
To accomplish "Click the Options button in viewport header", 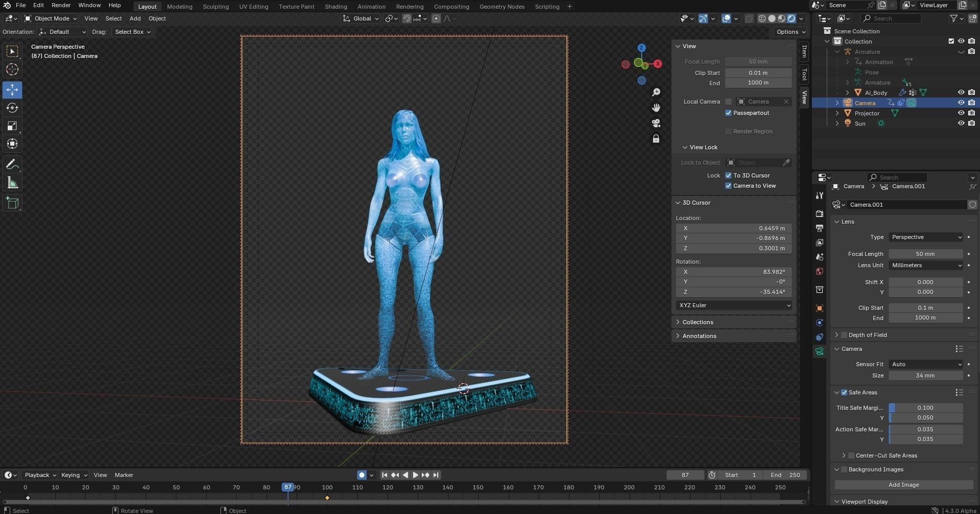I will (x=791, y=32).
